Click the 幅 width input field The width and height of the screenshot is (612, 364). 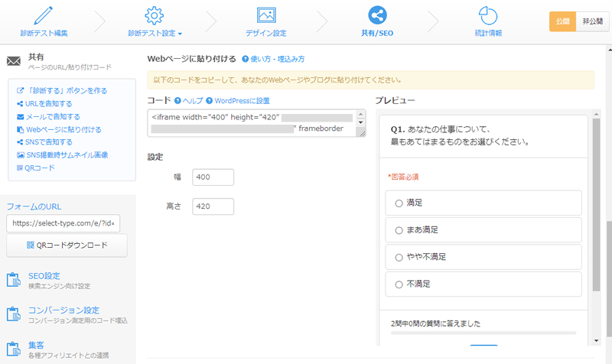point(213,177)
